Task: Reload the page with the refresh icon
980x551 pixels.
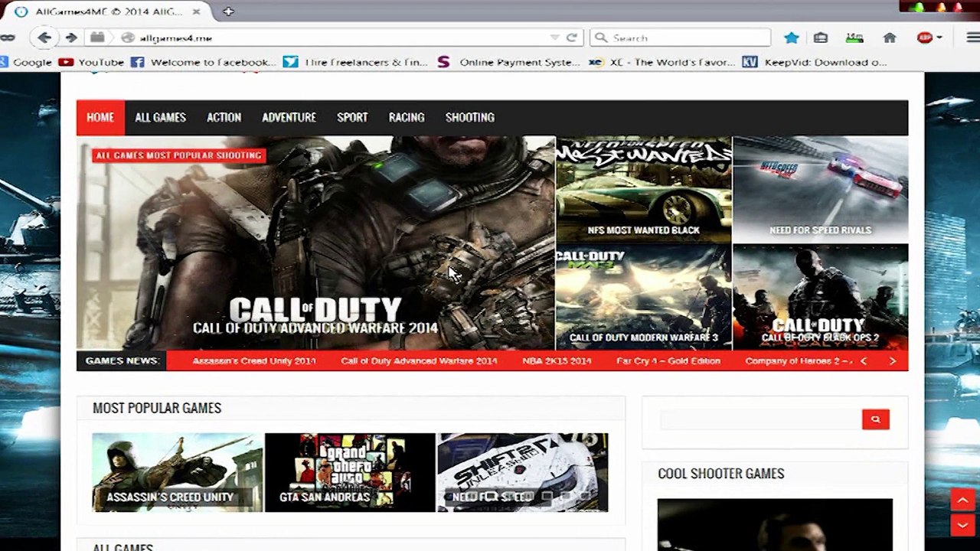Action: pyautogui.click(x=571, y=37)
